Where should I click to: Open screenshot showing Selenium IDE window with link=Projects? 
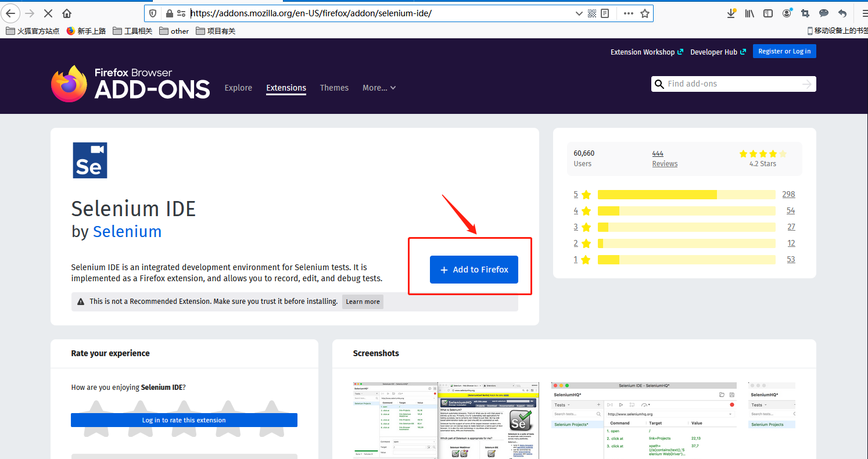644,421
